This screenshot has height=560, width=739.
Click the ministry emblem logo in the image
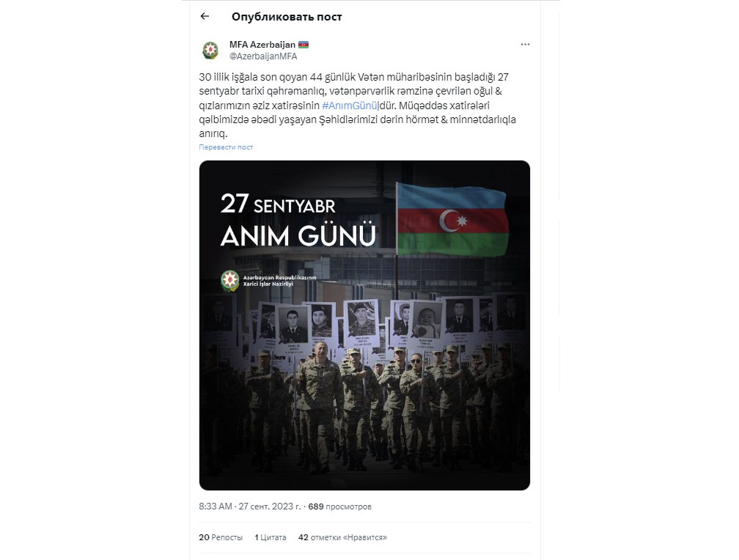(230, 281)
